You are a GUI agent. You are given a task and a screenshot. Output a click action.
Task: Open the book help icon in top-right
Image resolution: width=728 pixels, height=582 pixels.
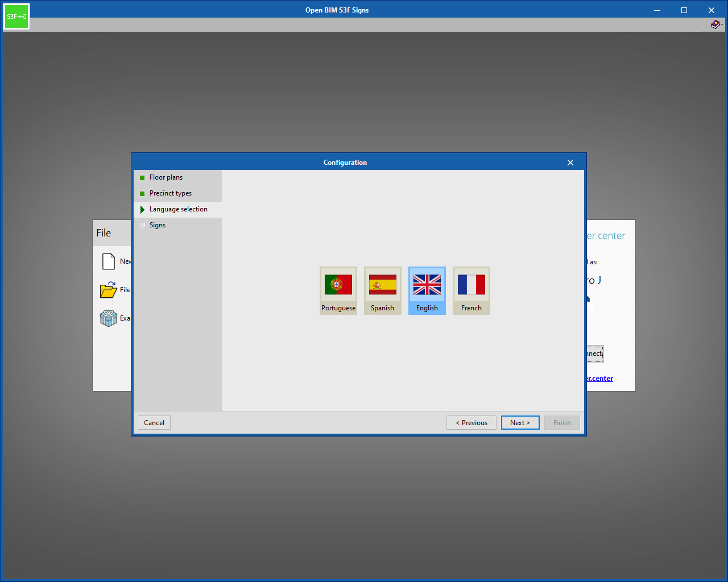click(715, 24)
